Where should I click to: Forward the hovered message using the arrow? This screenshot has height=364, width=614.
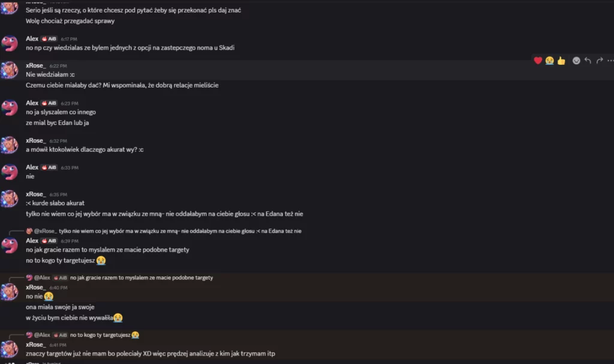click(x=599, y=61)
